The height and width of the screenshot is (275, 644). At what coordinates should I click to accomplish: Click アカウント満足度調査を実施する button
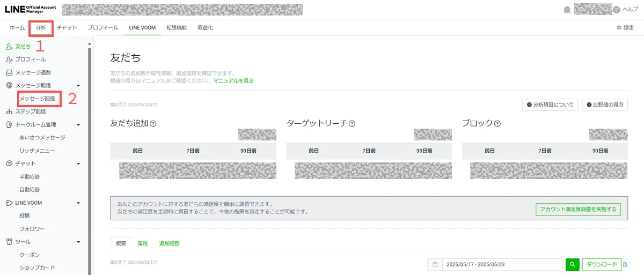tap(578, 209)
